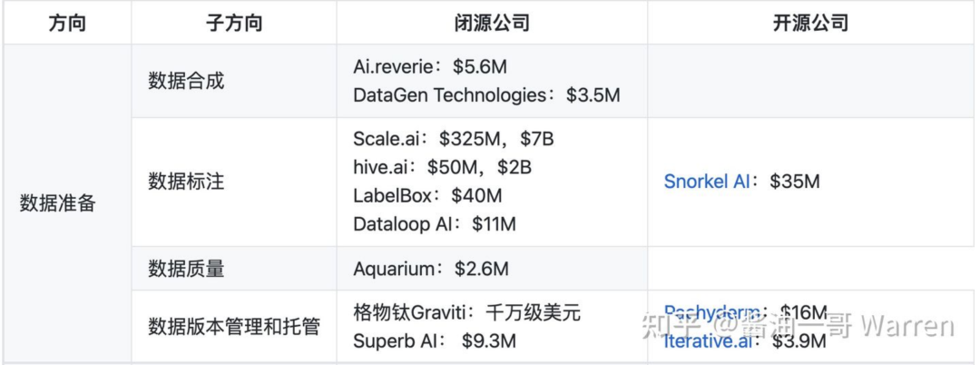Open the Snorkel AI link
The image size is (980, 365).
[706, 182]
